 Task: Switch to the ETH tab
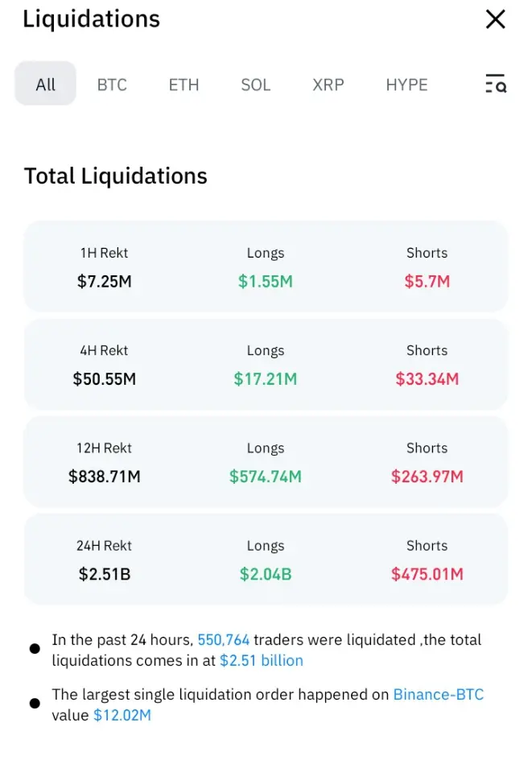pos(184,85)
